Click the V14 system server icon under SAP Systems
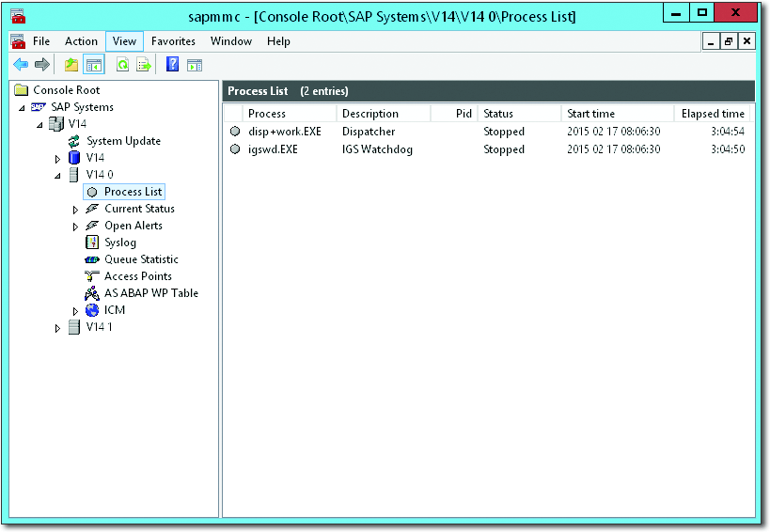Viewport: 770px width, 532px height. 56,124
